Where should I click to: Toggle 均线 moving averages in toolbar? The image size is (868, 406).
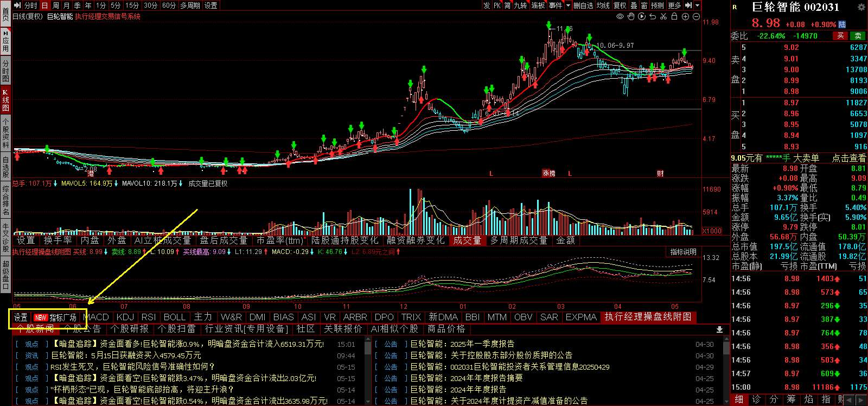(x=603, y=5)
